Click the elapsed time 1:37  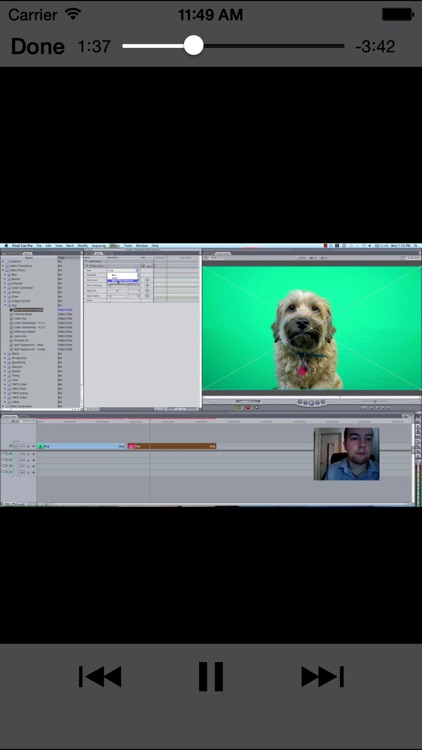pos(94,46)
